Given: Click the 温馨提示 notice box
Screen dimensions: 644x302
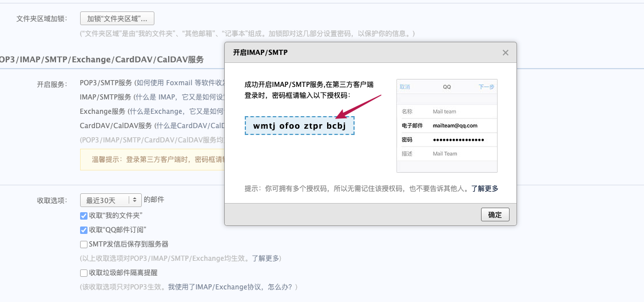Looking at the screenshot, I should pyautogui.click(x=152, y=160).
